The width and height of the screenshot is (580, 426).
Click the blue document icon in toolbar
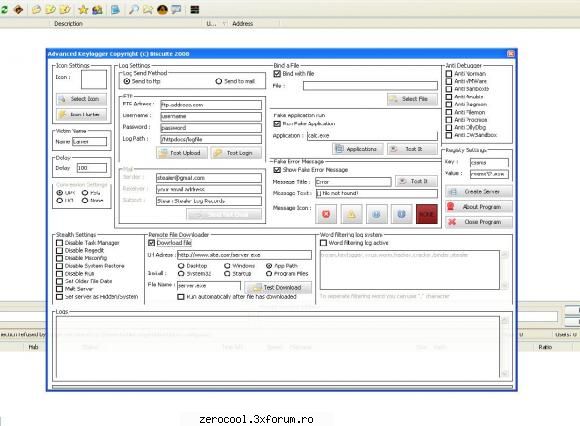tap(115, 9)
